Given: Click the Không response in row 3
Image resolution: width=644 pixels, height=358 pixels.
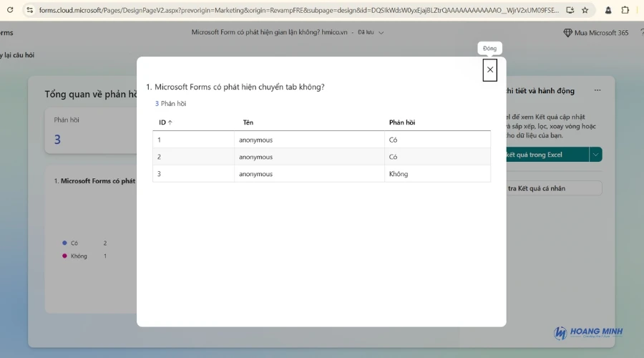Looking at the screenshot, I should [399, 174].
